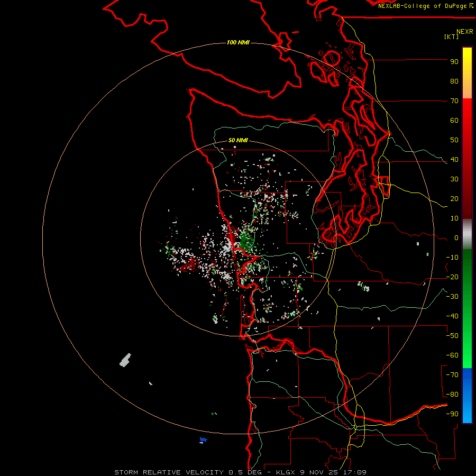Click the blue echo near the bottom edge
Viewport: 476px width, 476px height.
pyautogui.click(x=203, y=440)
